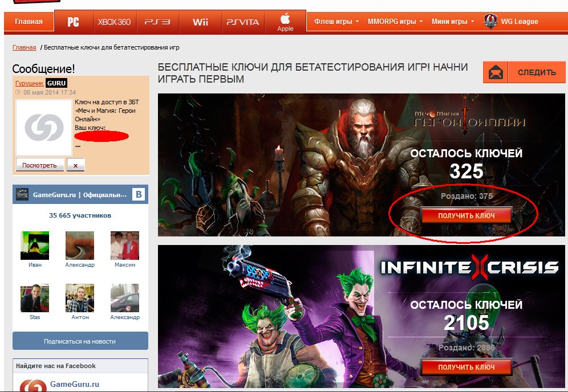Click ПОЛУЧИТЬ КЛЮЧ for Герои Онлайн

(x=466, y=216)
